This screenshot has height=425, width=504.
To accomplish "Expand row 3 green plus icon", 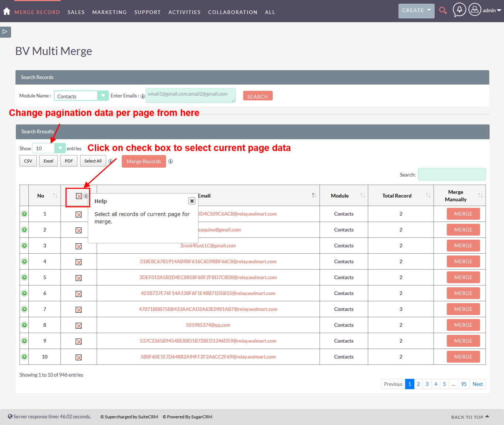I will pyautogui.click(x=24, y=246).
